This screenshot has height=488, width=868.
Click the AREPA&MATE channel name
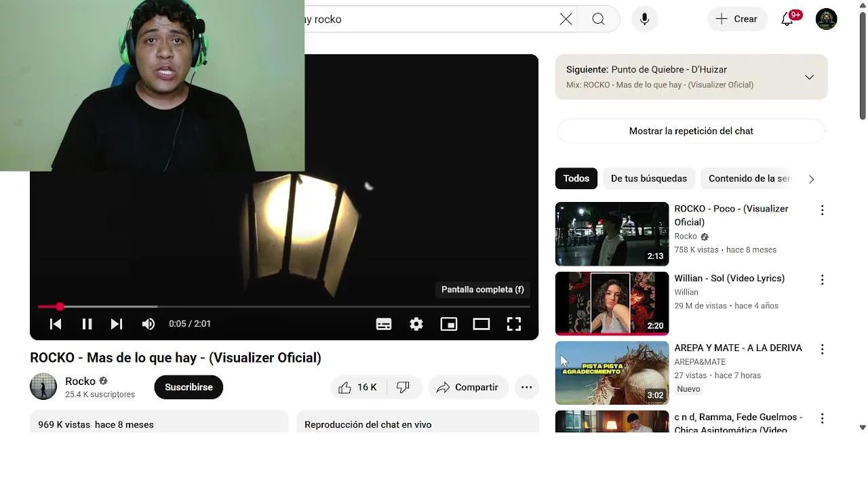tap(700, 362)
